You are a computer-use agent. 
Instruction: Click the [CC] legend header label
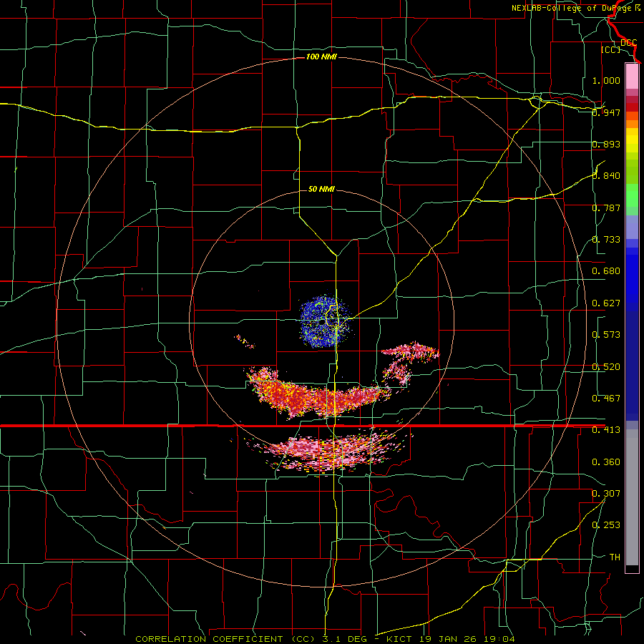610,49
